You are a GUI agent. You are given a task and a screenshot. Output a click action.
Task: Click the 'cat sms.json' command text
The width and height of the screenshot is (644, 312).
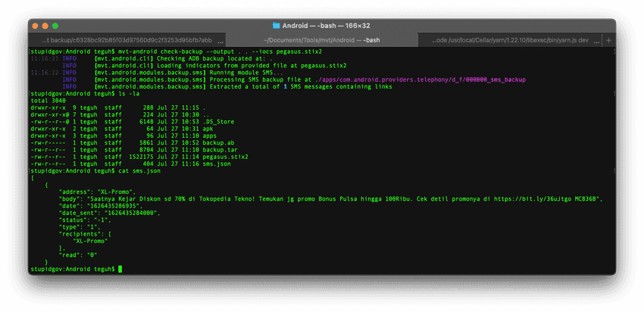tap(139, 170)
